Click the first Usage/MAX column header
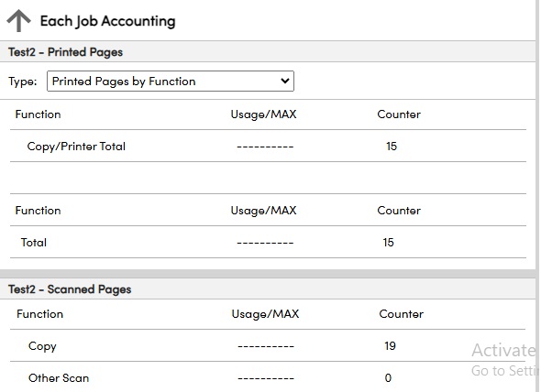 [x=263, y=114]
